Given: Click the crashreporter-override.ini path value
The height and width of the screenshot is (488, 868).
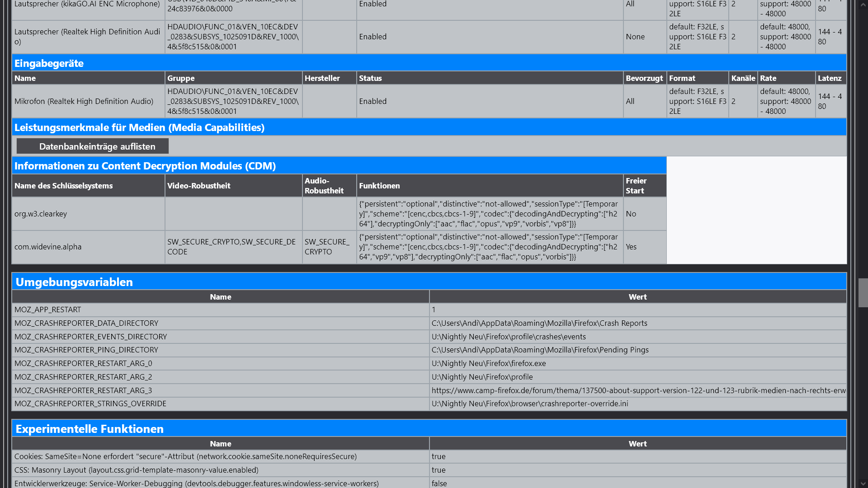Looking at the screenshot, I should tap(529, 404).
